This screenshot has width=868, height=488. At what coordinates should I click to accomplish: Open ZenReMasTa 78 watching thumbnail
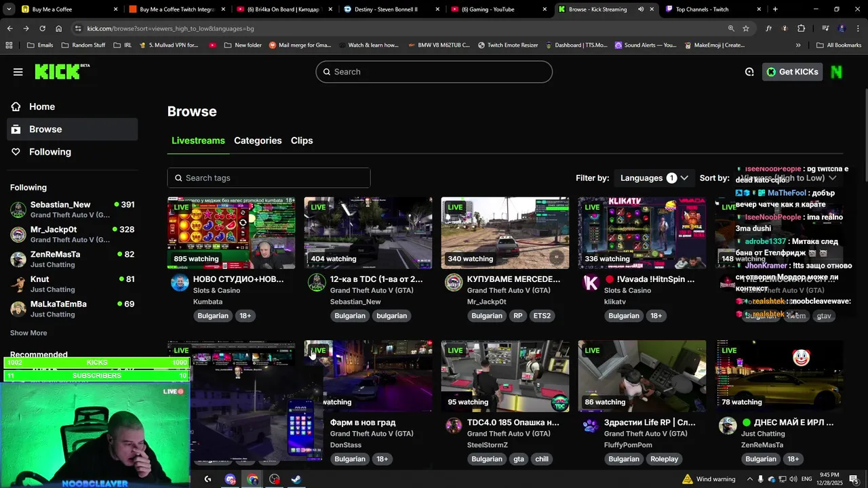coord(779,376)
